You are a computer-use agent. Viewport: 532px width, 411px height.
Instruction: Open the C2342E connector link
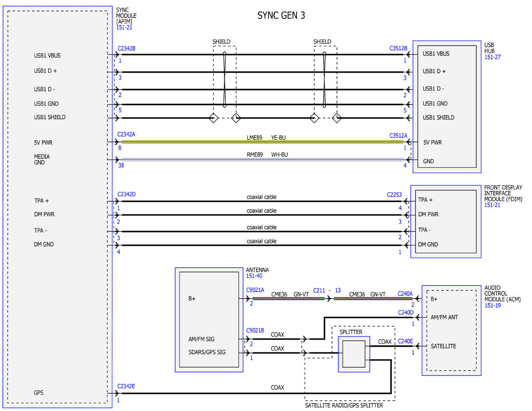[126, 386]
